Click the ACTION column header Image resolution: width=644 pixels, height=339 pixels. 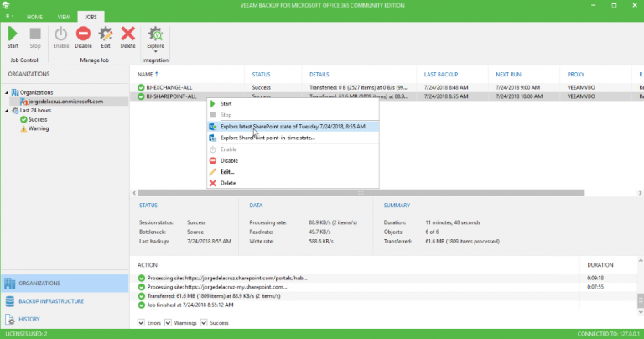(148, 265)
